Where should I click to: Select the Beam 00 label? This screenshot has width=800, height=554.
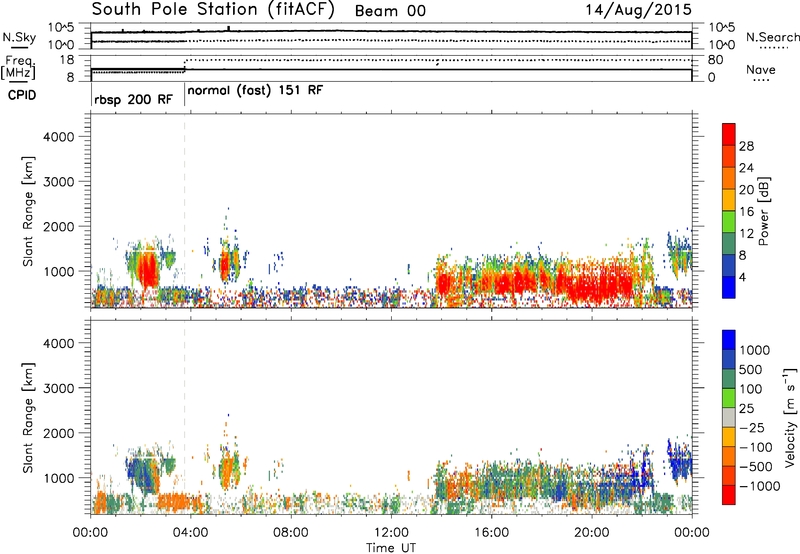click(x=390, y=11)
